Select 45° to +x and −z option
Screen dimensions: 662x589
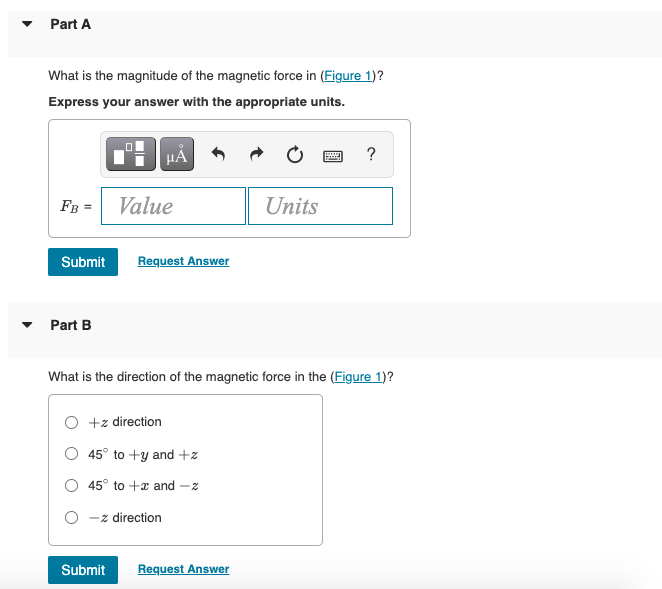pos(71,486)
